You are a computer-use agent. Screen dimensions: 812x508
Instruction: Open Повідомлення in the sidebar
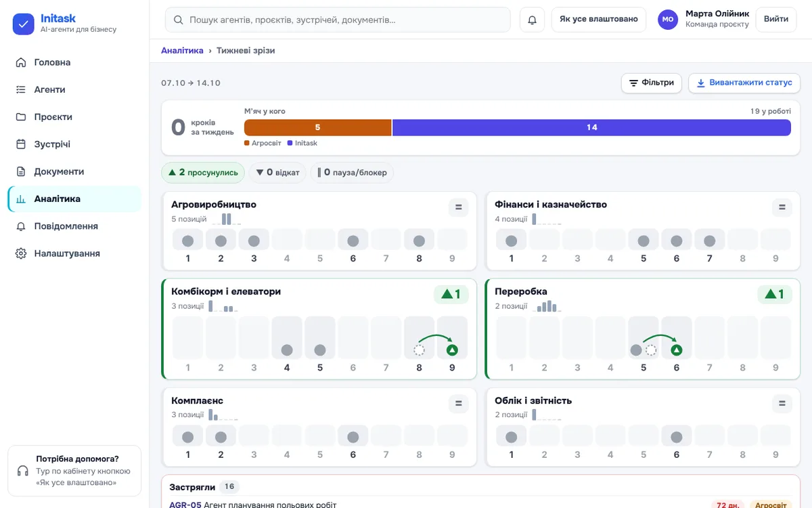pos(74,226)
